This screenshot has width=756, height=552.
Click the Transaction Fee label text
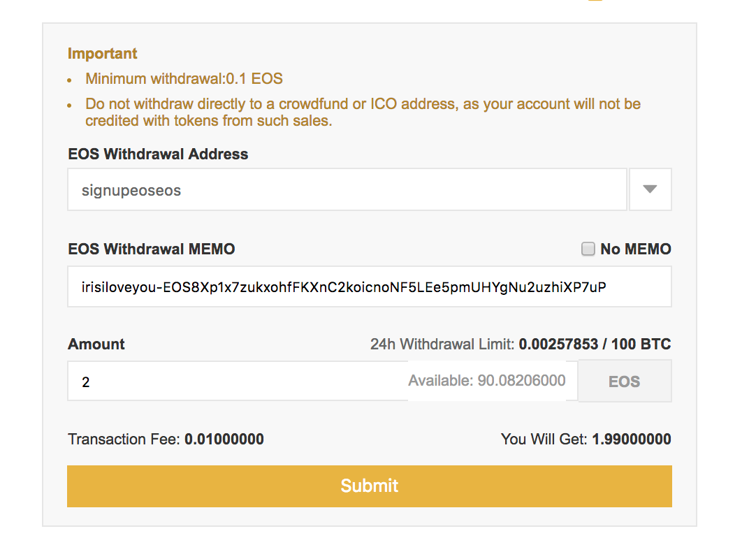(124, 440)
